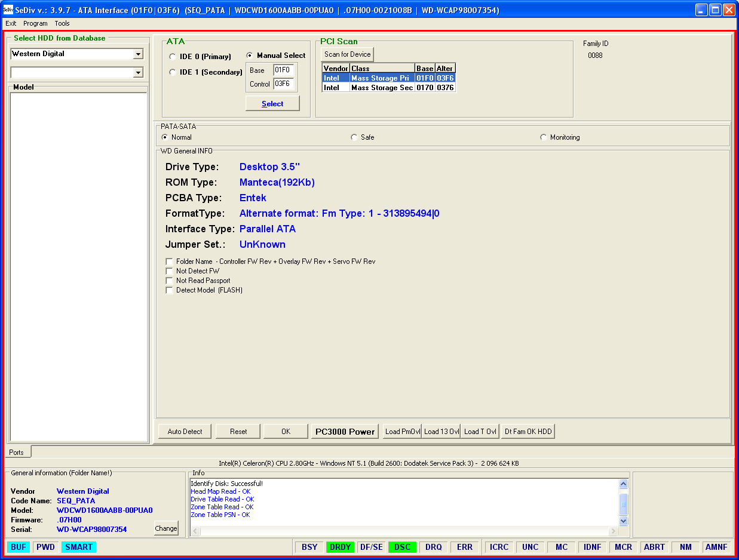Click ROM Type value Manteca(192Kb)
739x560 pixels.
tap(277, 182)
